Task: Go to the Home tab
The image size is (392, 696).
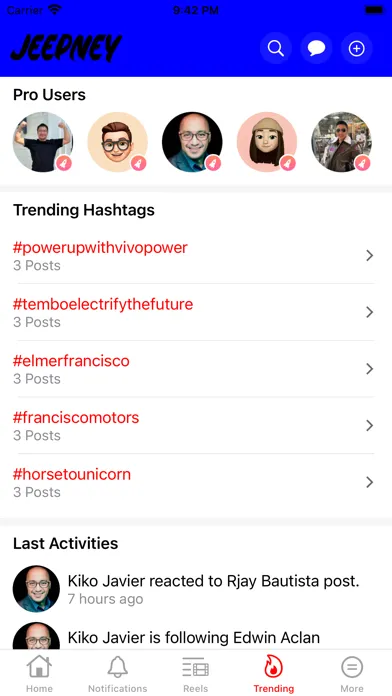Action: tap(39, 674)
